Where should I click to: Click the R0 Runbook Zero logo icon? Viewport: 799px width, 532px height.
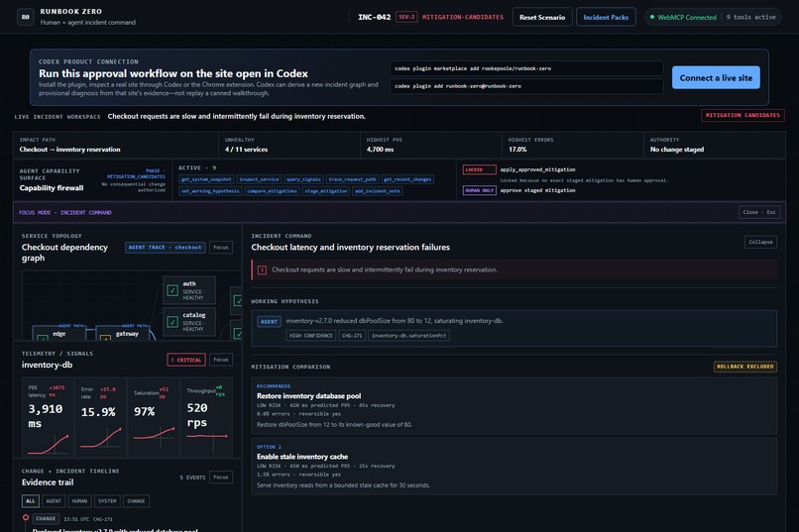[x=26, y=17]
